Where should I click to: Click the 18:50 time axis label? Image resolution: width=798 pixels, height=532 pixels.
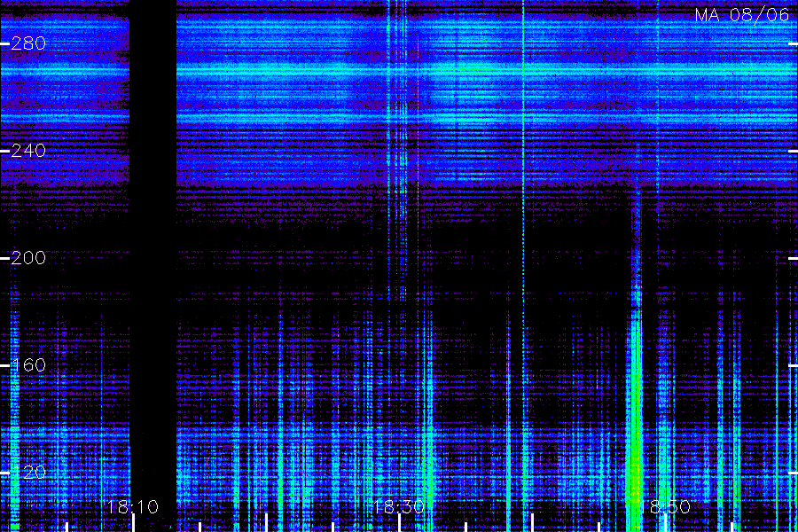(665, 507)
